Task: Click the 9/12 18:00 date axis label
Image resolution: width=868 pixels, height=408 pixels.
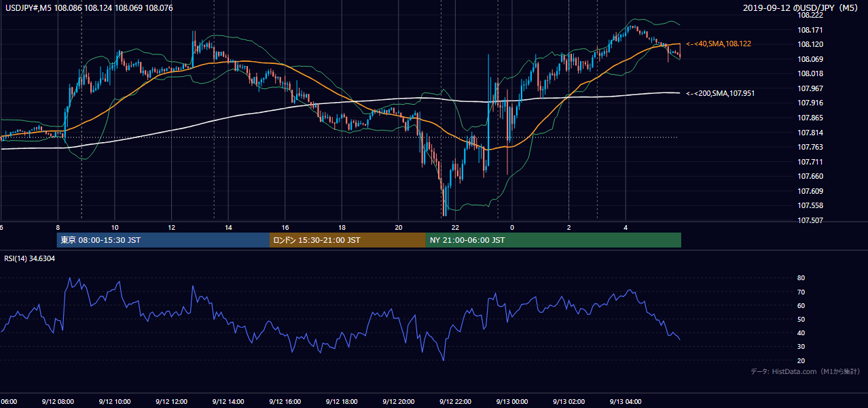Action: tap(342, 401)
